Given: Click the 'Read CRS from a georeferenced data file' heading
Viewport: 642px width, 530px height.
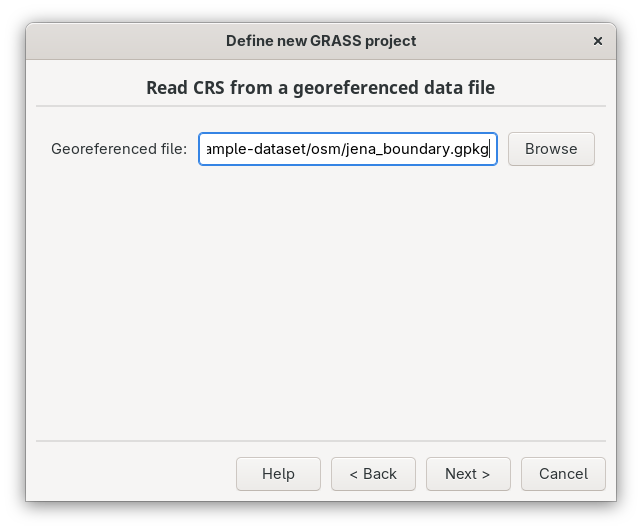Looking at the screenshot, I should point(320,88).
